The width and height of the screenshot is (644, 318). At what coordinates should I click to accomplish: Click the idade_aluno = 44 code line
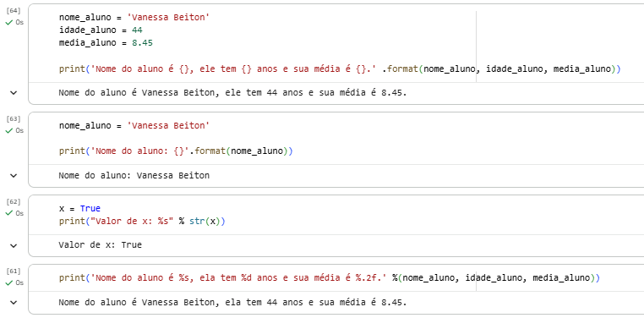click(x=101, y=30)
